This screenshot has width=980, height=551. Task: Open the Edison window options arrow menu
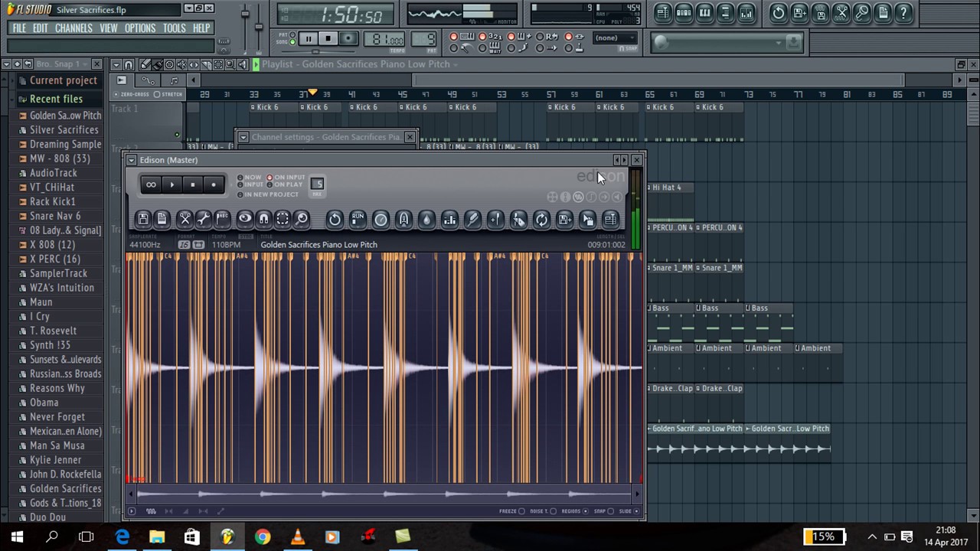pos(132,160)
